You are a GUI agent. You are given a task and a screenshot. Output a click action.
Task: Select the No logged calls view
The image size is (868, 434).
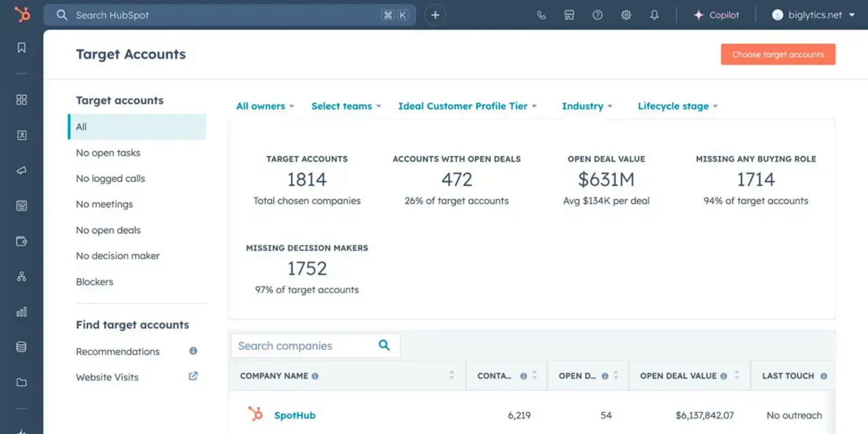coord(111,178)
